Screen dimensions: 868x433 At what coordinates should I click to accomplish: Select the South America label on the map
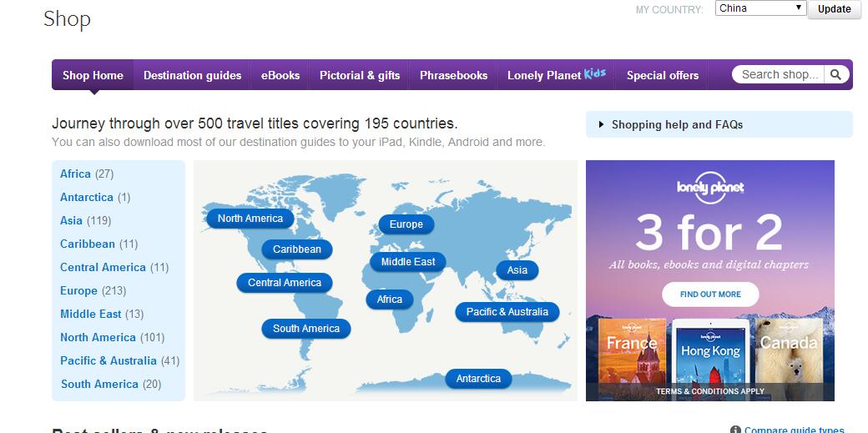pyautogui.click(x=306, y=329)
